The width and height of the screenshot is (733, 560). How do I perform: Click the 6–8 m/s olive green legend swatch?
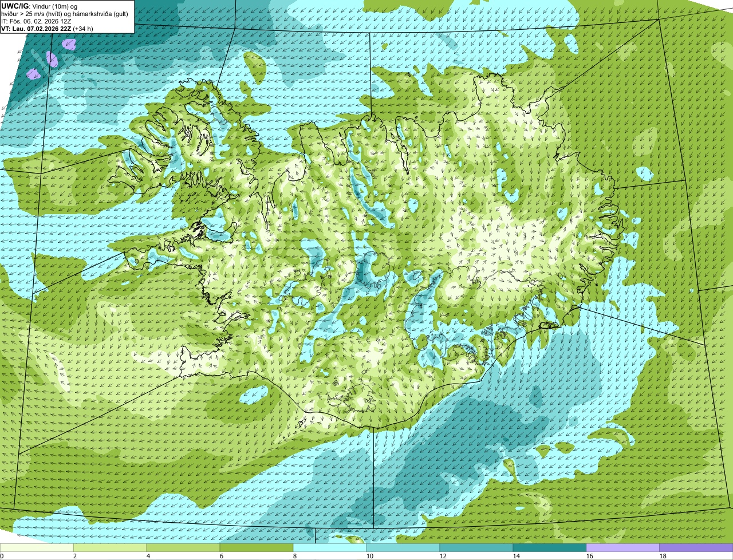tap(258, 547)
